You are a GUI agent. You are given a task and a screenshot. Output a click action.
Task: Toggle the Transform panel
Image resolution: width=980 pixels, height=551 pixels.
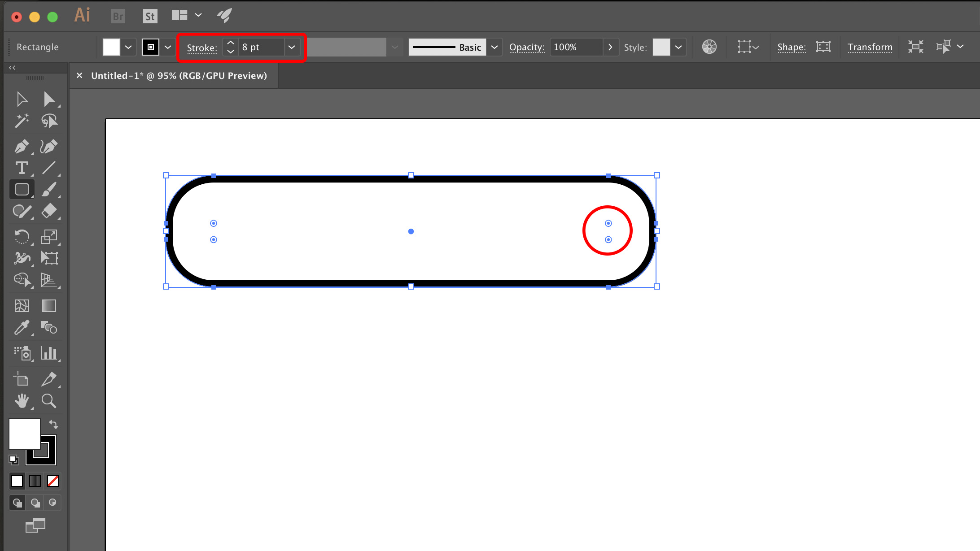(x=871, y=47)
